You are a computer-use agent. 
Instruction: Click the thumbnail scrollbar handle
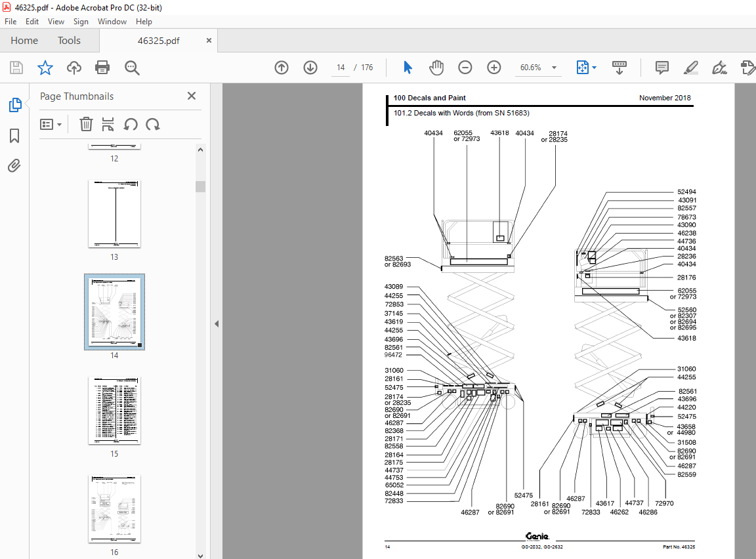201,186
